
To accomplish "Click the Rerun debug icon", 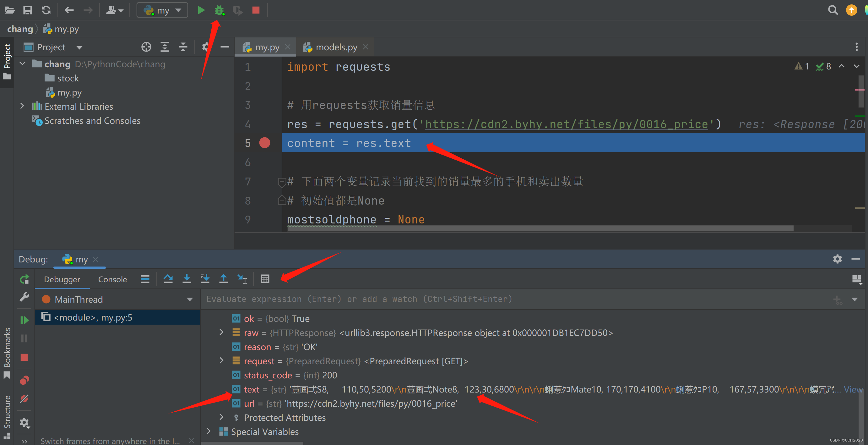I will coord(24,279).
